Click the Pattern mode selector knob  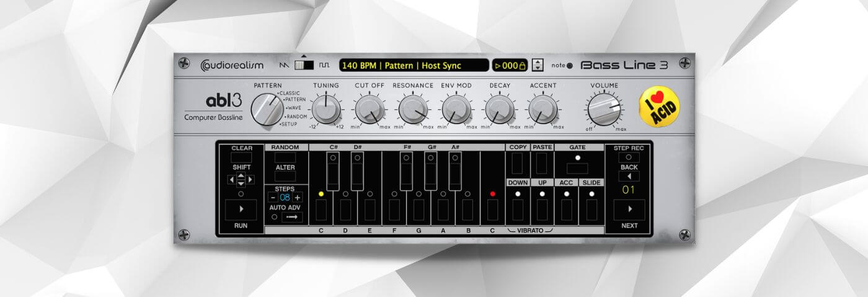pyautogui.click(x=267, y=110)
